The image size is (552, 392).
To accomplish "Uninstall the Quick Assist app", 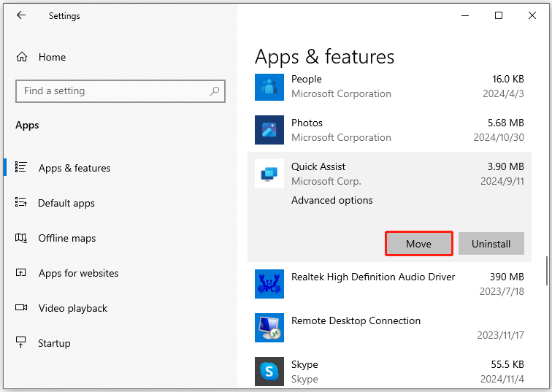I will point(491,244).
